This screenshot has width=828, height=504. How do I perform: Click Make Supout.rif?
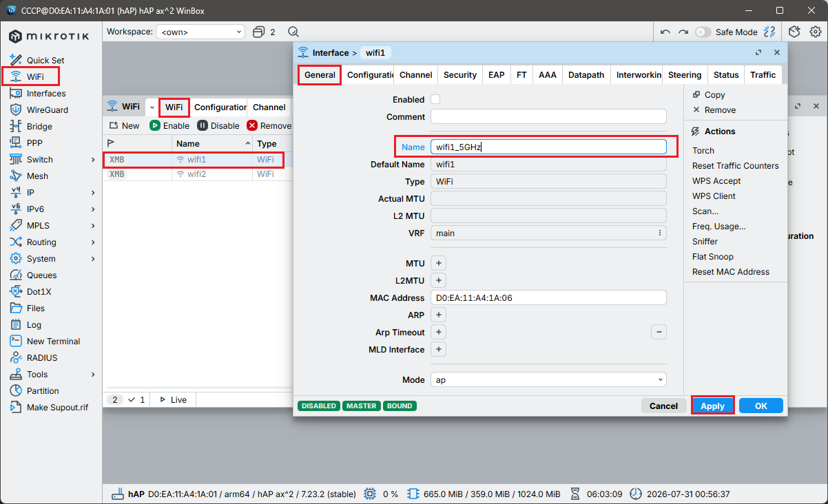(57, 408)
